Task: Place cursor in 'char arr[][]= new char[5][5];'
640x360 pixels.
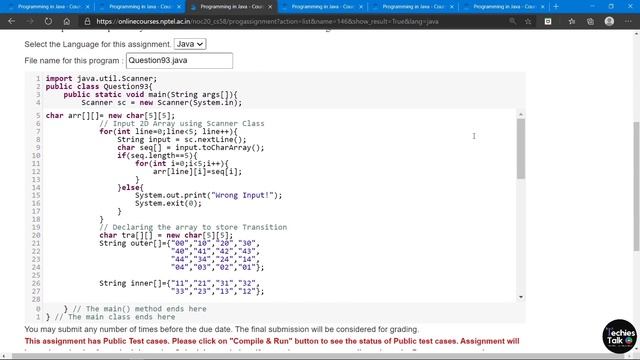Action: click(110, 116)
